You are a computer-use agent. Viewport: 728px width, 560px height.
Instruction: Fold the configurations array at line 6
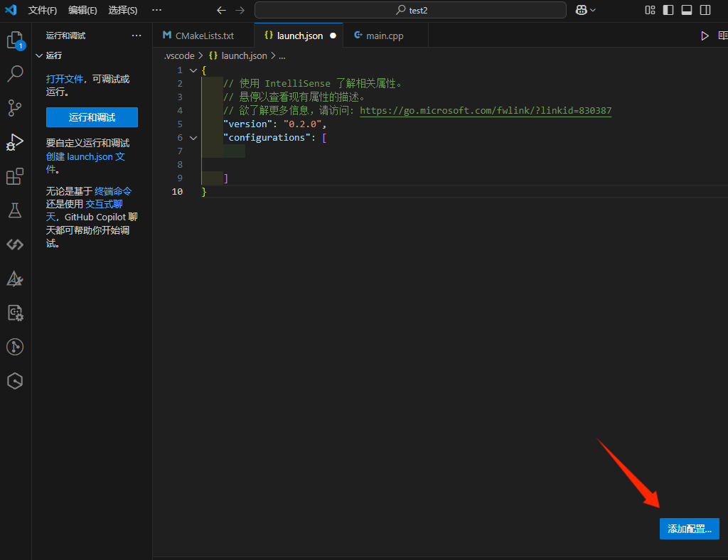coord(193,138)
